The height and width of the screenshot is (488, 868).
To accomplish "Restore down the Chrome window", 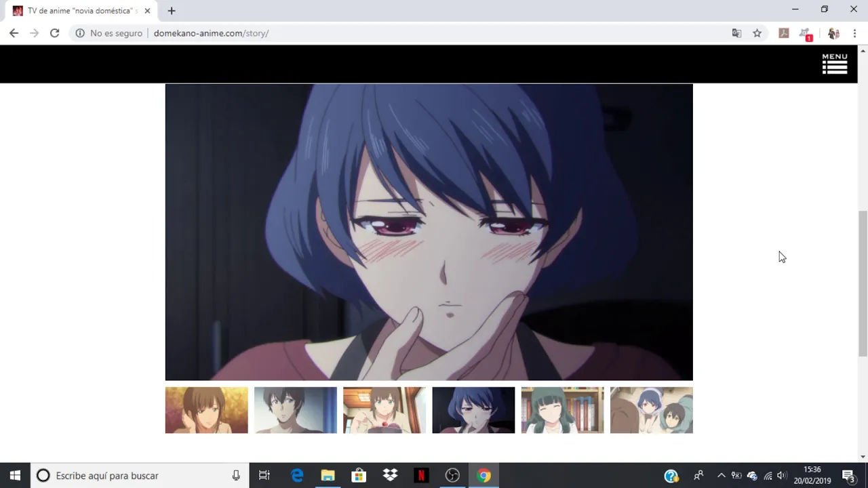I will [x=825, y=9].
